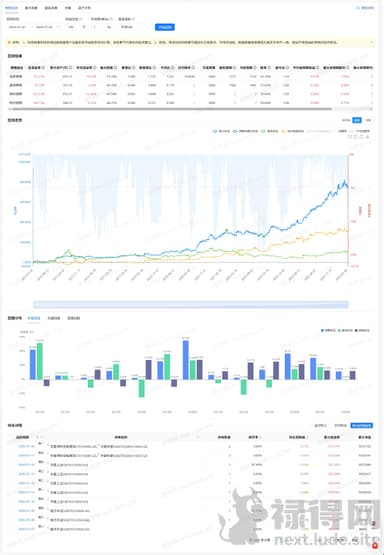The height and width of the screenshot is (555, 384).
Task: Dismiss the yellow notice banner with its X
Action: click(371, 42)
